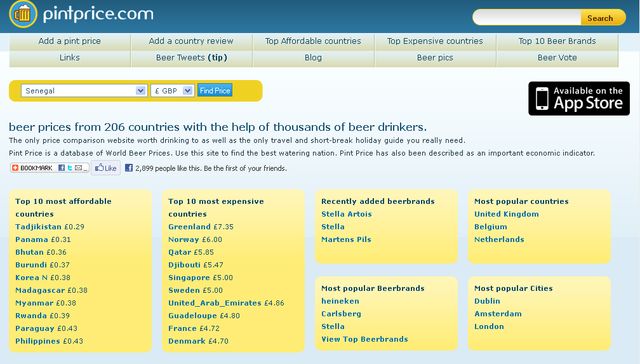Open the Beer Vote menu item

coord(557,58)
